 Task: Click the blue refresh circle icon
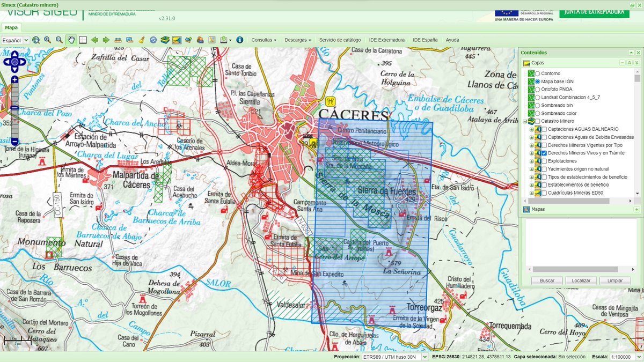[x=153, y=40]
